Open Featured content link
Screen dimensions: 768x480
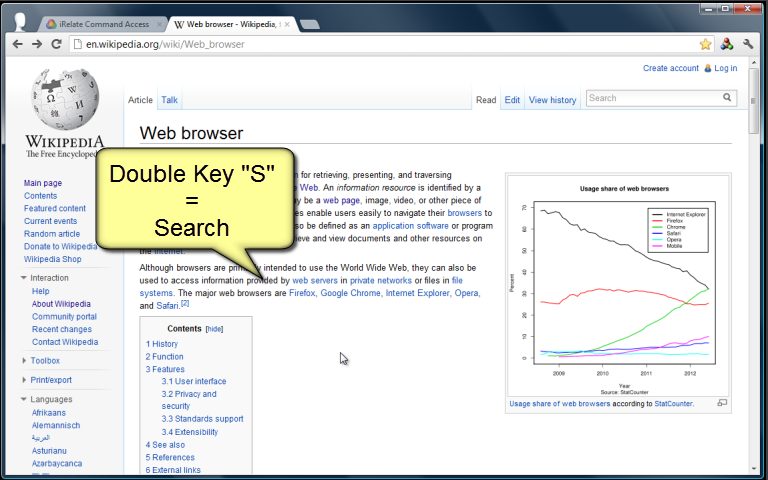[x=55, y=208]
